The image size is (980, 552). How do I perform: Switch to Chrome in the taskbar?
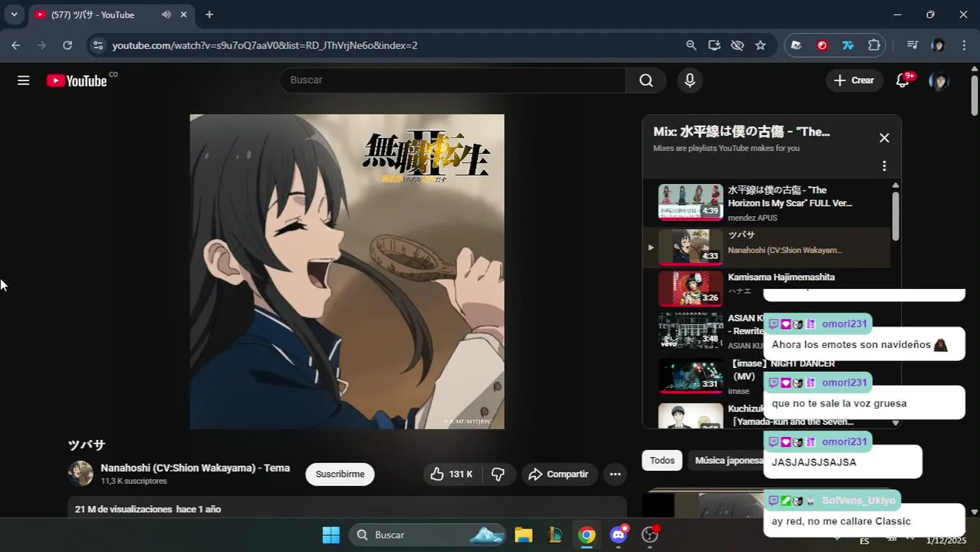coord(587,535)
